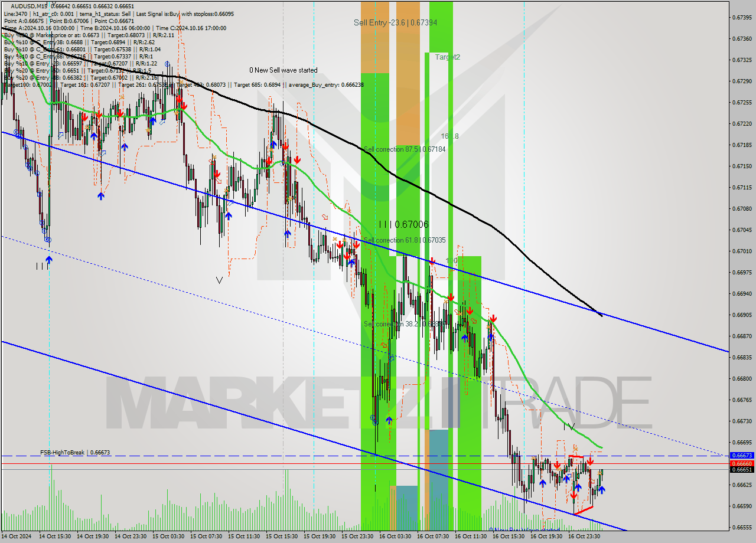Click the 0.66800 price axis label
The height and width of the screenshot is (543, 756).
[742, 378]
